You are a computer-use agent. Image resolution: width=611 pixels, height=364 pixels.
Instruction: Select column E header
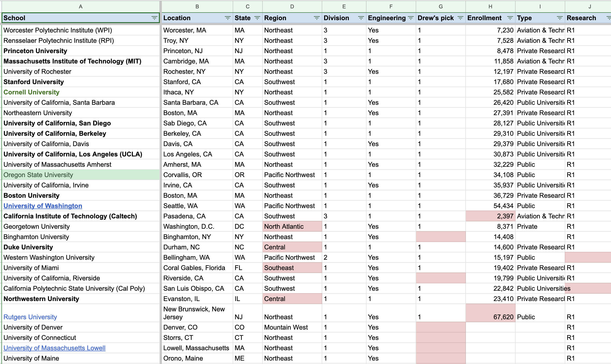[344, 7]
